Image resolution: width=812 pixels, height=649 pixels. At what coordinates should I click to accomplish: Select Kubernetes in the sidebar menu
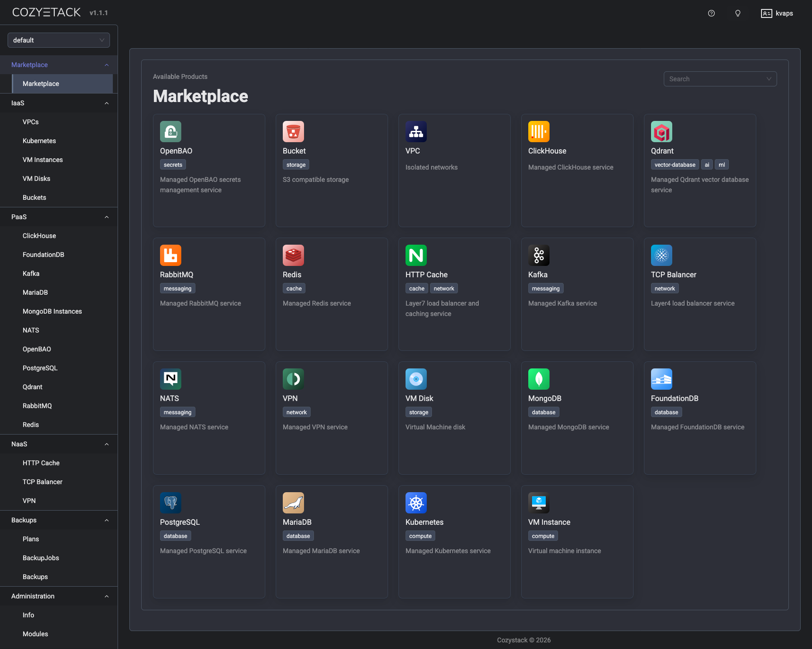tap(39, 141)
